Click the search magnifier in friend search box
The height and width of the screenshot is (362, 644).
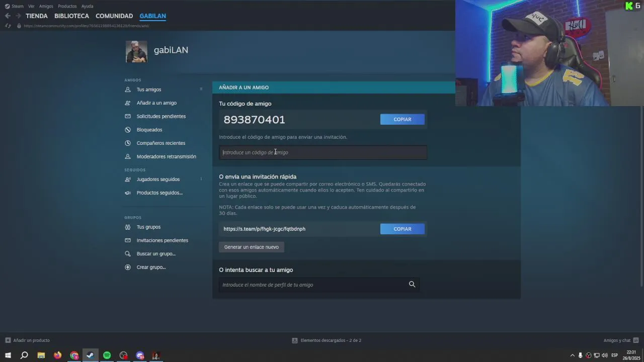click(x=412, y=285)
